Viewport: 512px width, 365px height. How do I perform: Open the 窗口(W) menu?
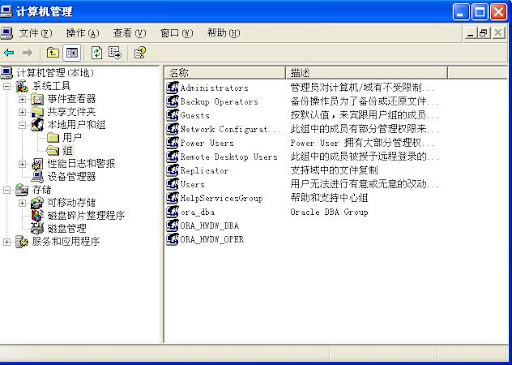[x=176, y=33]
